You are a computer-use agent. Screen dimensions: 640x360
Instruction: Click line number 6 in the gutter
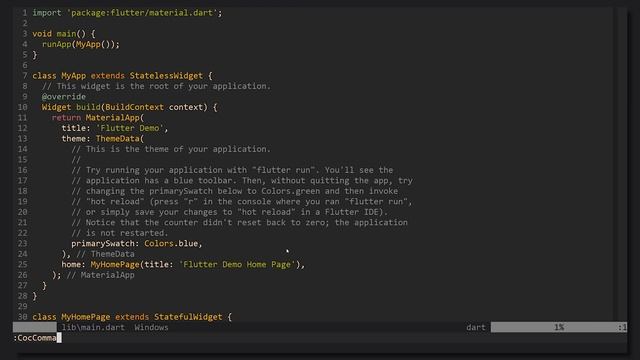click(25, 65)
